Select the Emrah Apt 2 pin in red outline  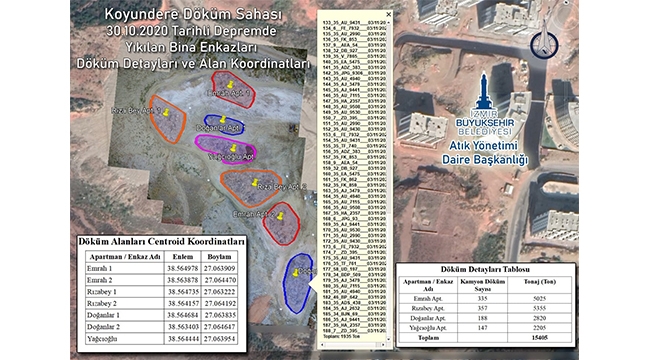tap(280, 216)
